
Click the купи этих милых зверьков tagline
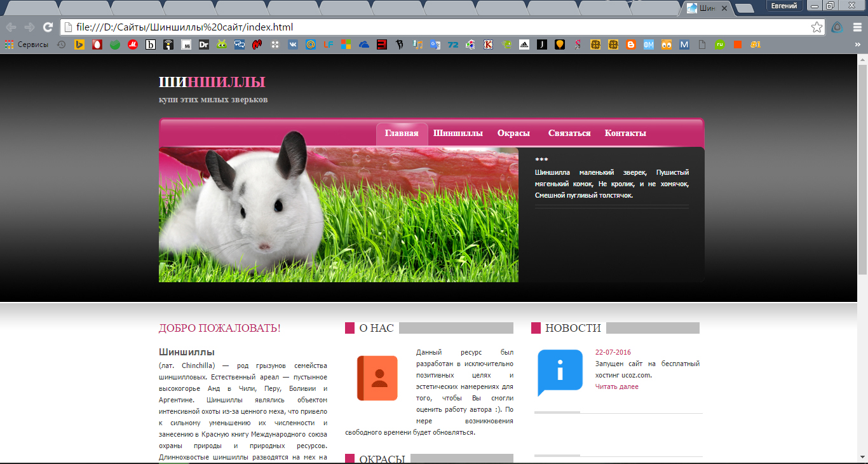214,100
